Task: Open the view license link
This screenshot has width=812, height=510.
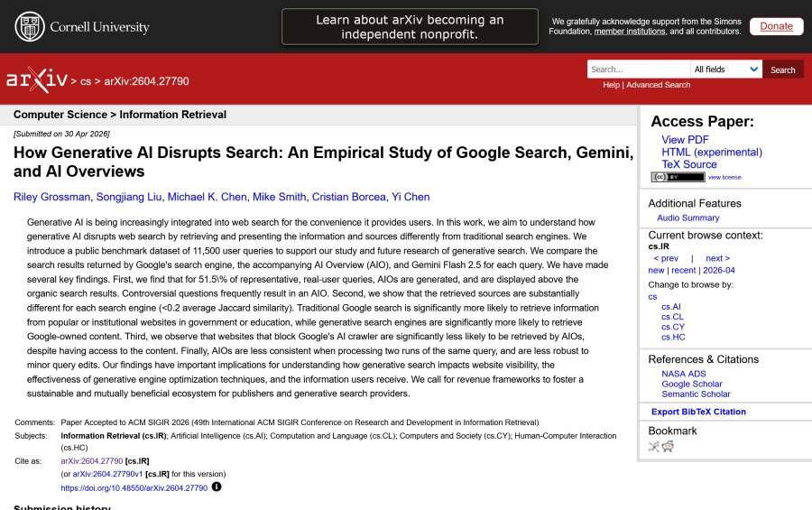Action: click(724, 177)
